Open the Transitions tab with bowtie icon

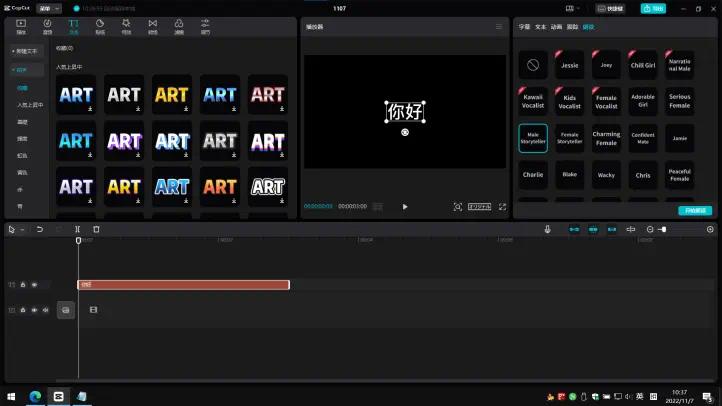[x=152, y=25]
